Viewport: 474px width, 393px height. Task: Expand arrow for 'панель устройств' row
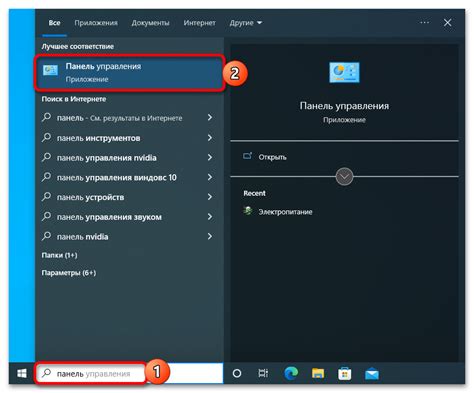click(210, 197)
